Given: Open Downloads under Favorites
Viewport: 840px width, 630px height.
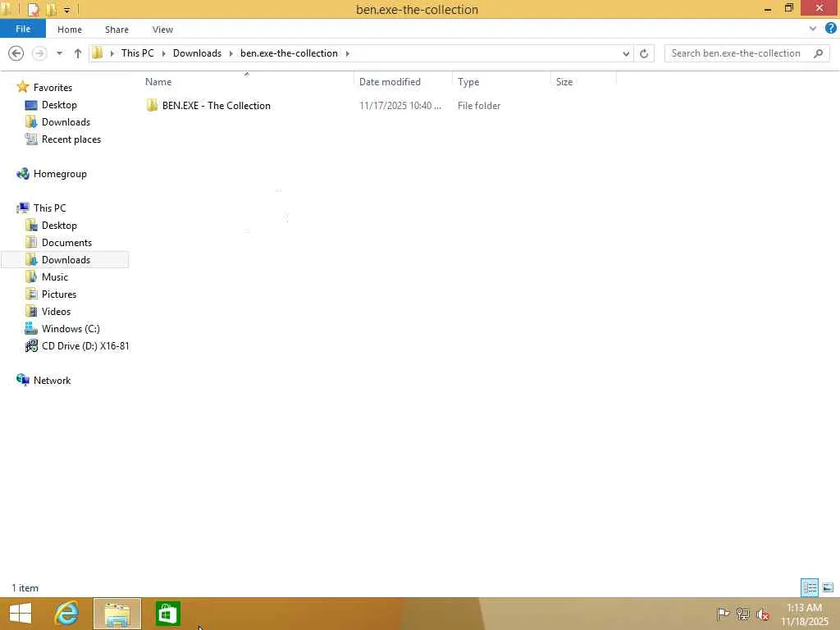Looking at the screenshot, I should click(x=66, y=121).
